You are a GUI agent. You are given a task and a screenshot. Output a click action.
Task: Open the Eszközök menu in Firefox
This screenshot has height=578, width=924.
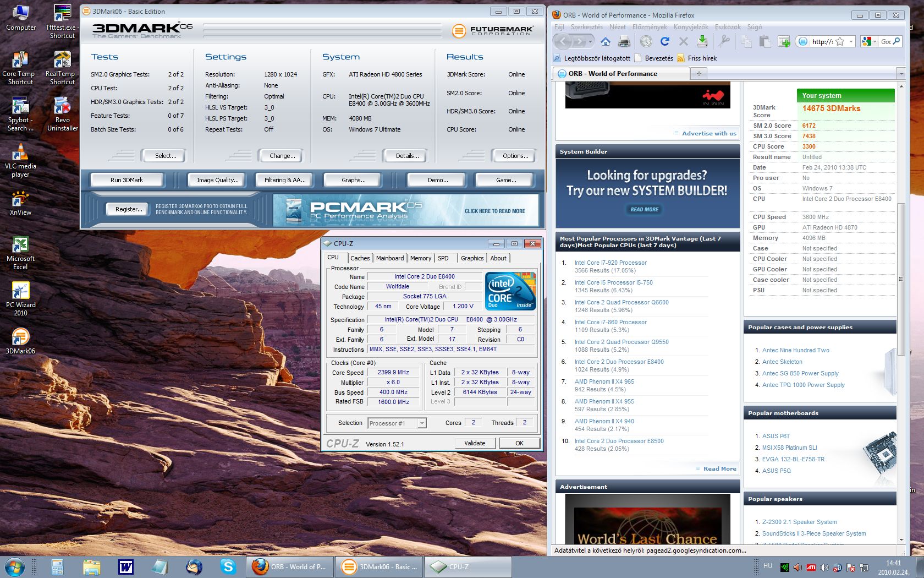728,27
